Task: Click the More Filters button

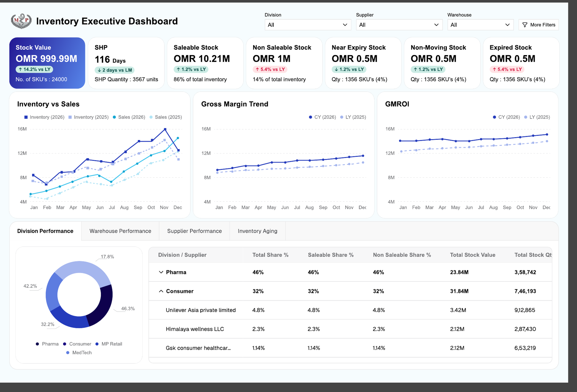Action: coord(539,25)
